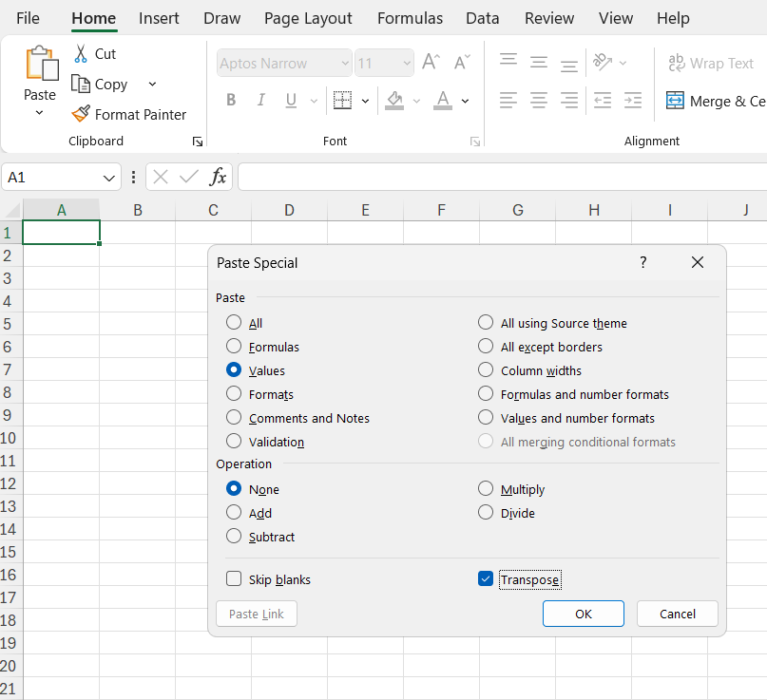This screenshot has height=700, width=767.
Task: Open the font color dropdown arrow
Action: click(x=465, y=102)
